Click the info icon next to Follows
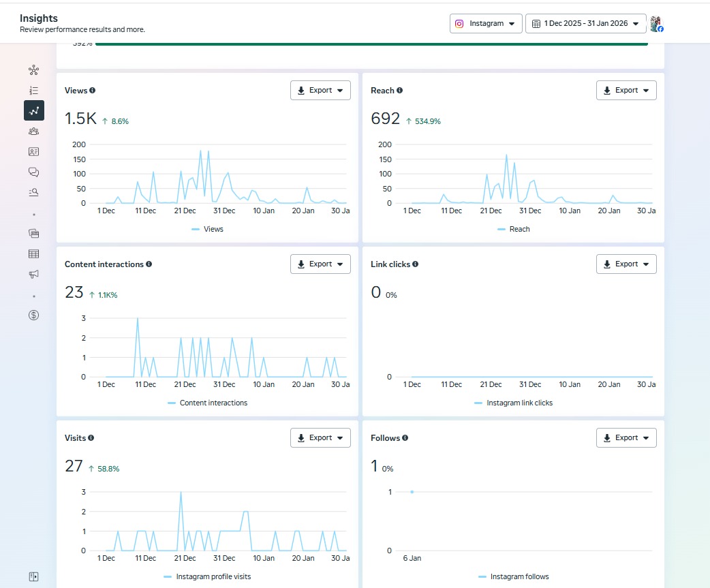The image size is (710, 588). 405,438
